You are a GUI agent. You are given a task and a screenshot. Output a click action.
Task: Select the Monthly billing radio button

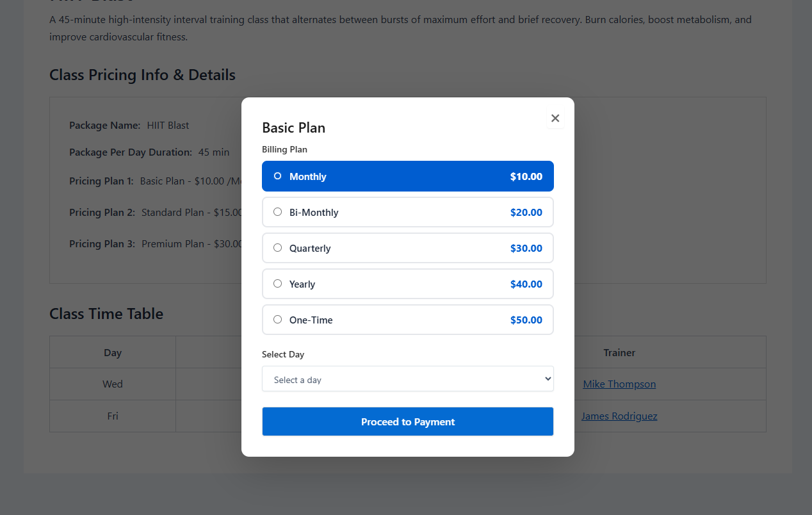[277, 176]
